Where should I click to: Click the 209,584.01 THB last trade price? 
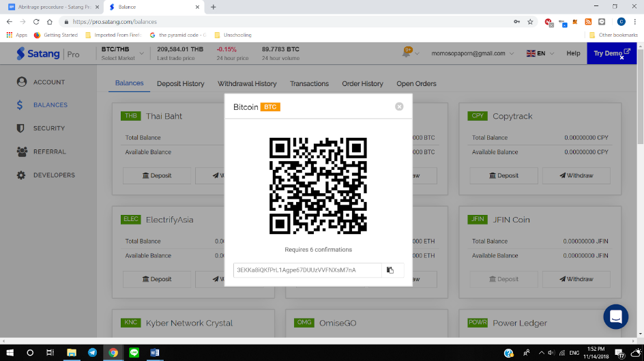(x=180, y=49)
